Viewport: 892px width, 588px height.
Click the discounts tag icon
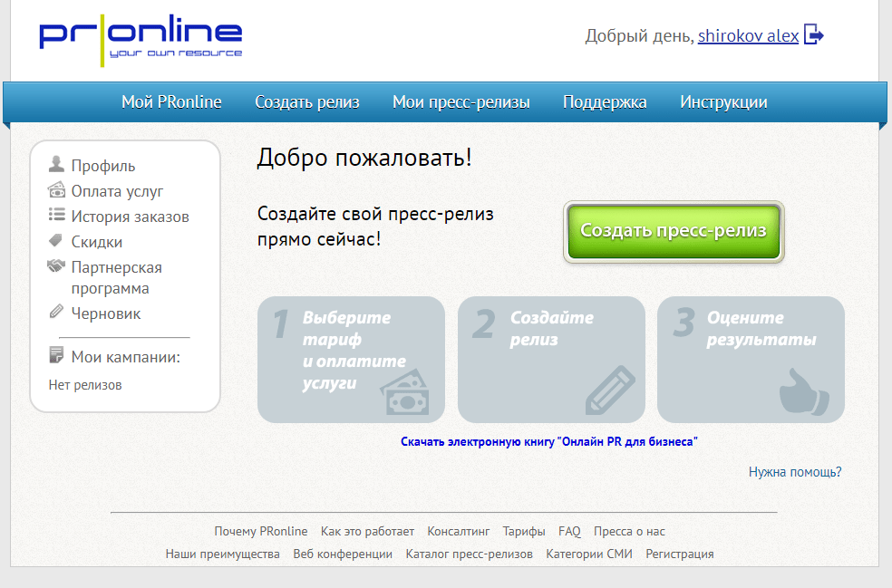[56, 242]
